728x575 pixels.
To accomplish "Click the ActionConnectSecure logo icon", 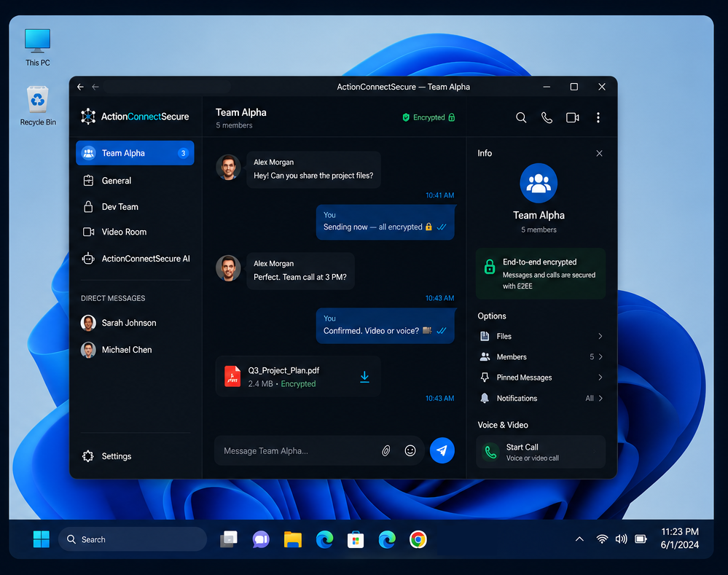I will [x=88, y=116].
